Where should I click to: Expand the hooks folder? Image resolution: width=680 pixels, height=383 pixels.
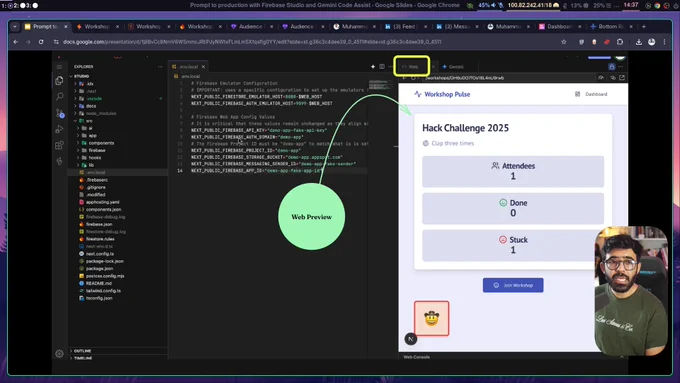78,158
